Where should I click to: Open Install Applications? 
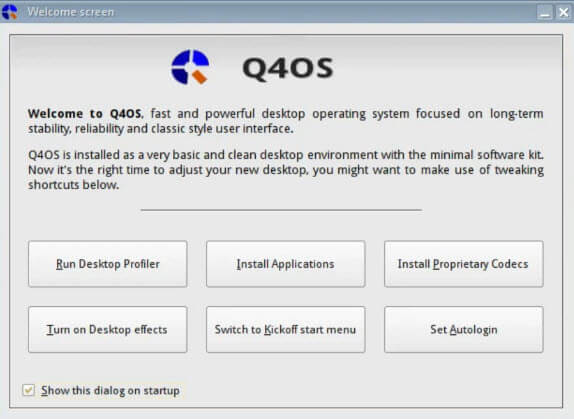pyautogui.click(x=286, y=264)
